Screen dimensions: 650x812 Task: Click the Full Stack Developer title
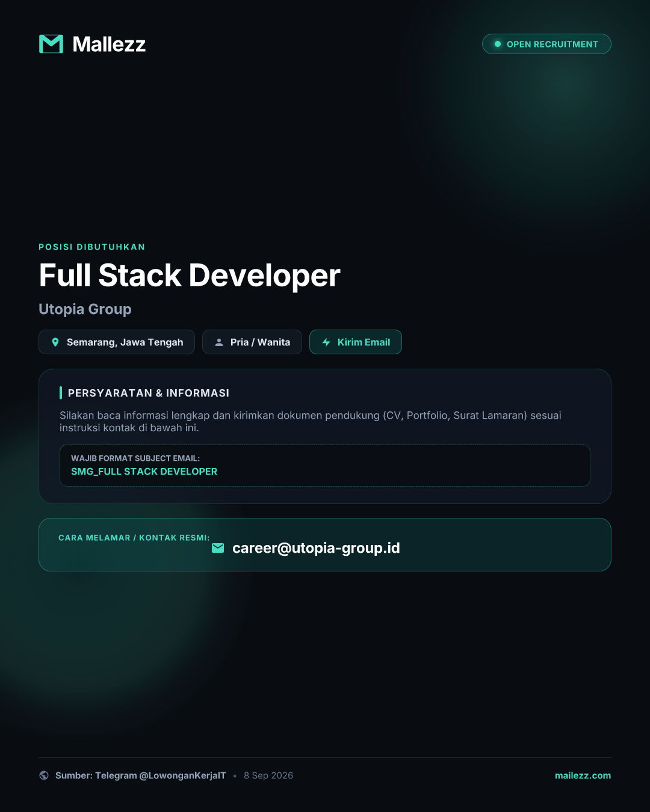tap(190, 275)
